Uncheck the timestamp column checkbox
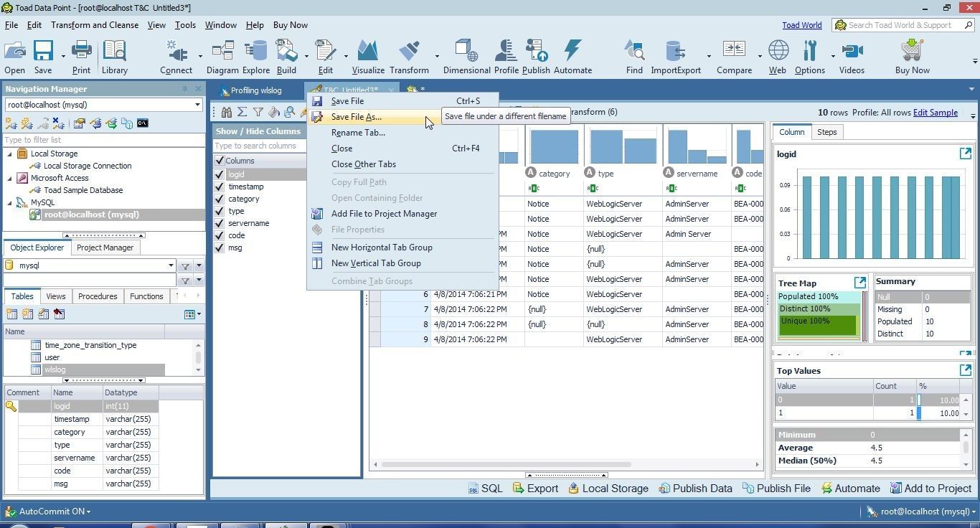The height and width of the screenshot is (528, 980). tap(220, 187)
